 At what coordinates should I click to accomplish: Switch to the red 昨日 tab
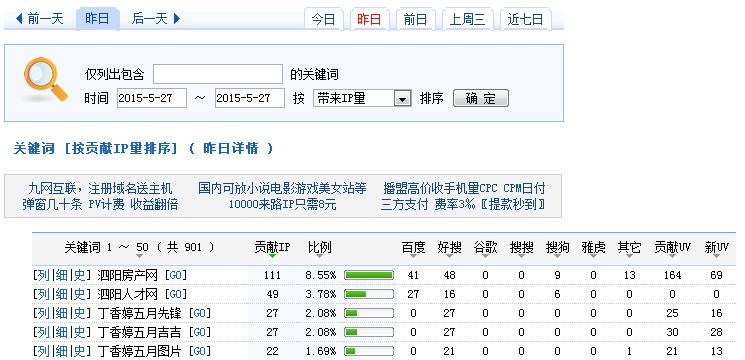(x=369, y=19)
